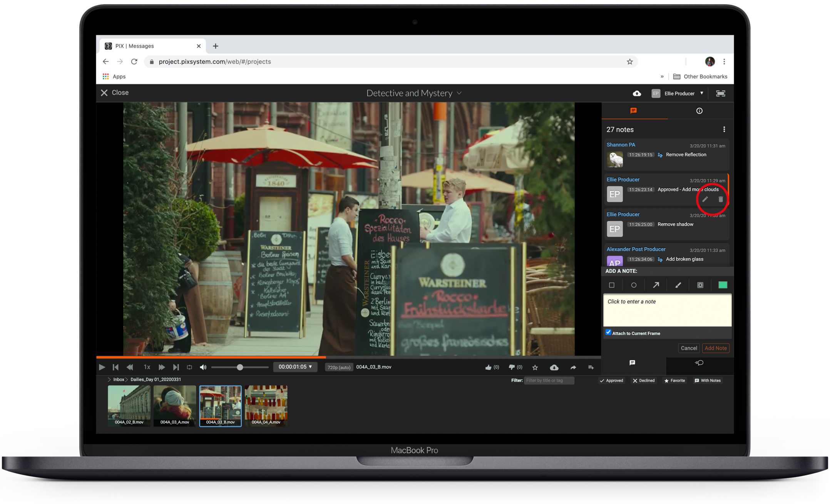The width and height of the screenshot is (830, 504).
Task: Switch to the info tab
Action: tap(699, 111)
